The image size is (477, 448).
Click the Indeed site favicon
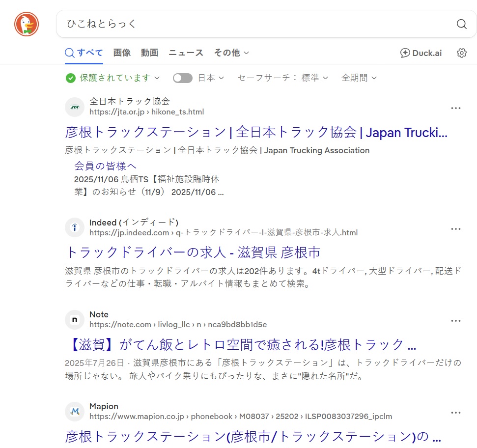75,227
